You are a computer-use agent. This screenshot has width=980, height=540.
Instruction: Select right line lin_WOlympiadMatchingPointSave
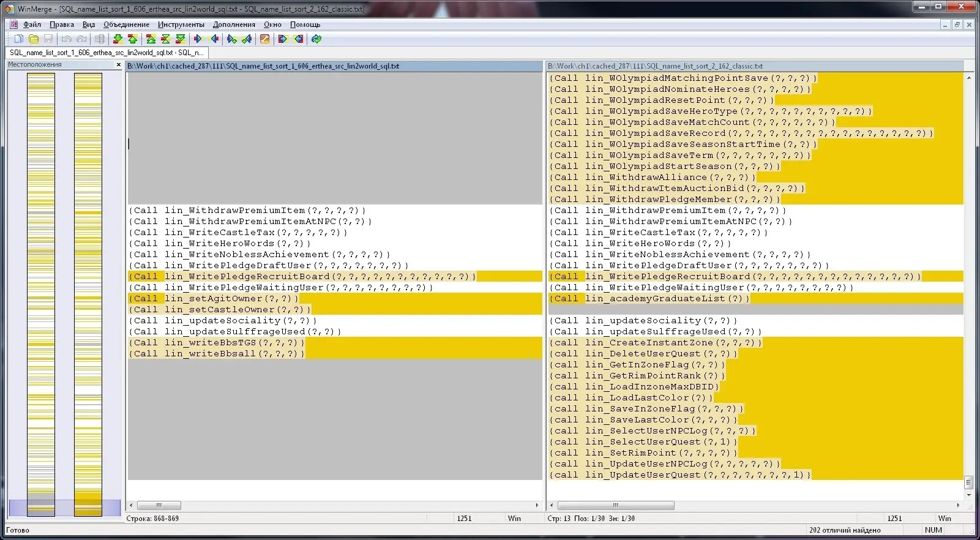coord(755,78)
